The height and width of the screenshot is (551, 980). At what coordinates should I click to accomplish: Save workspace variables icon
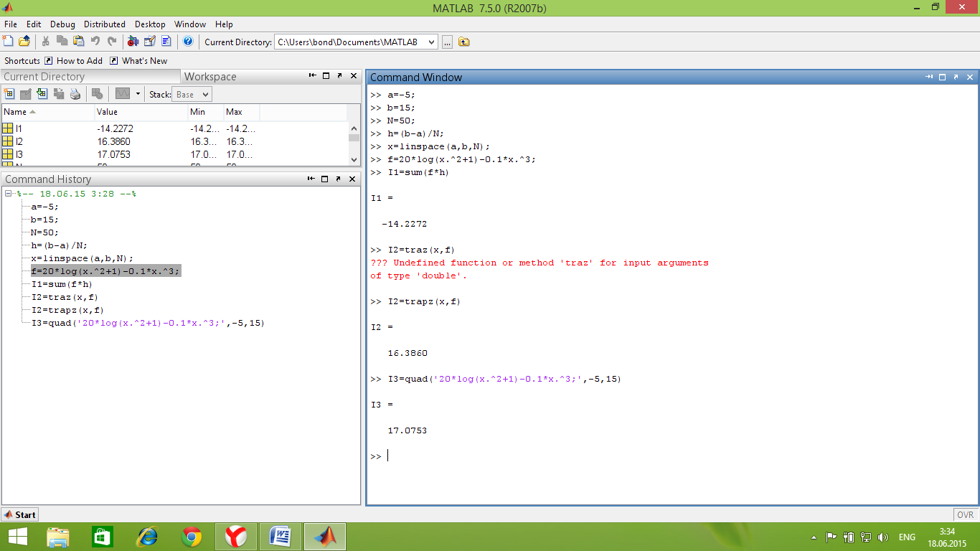[x=59, y=94]
